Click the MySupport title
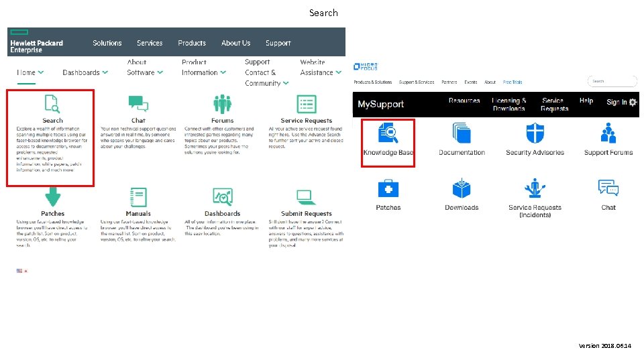This screenshot has width=644, height=362. [381, 105]
